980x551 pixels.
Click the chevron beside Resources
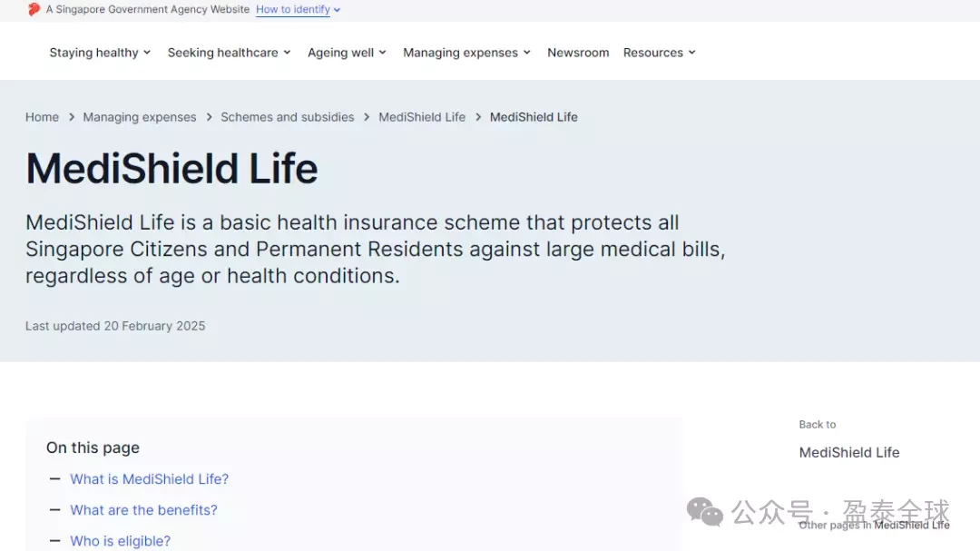[x=691, y=53]
